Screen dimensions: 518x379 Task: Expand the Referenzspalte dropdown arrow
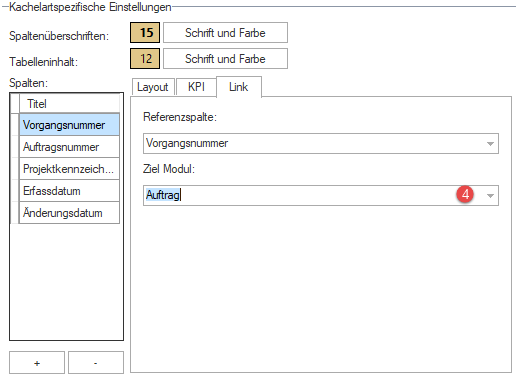(490, 144)
